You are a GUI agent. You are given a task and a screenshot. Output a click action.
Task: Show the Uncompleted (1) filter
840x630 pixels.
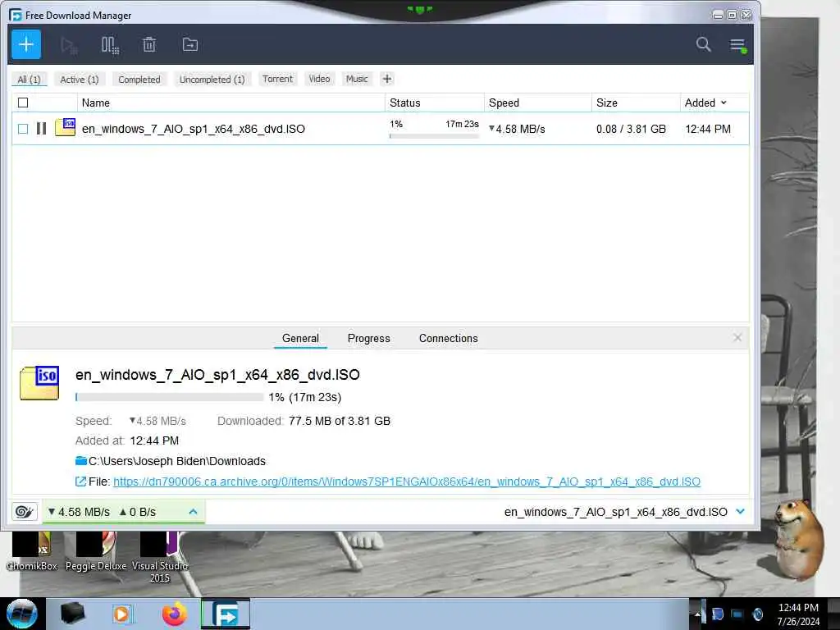click(212, 80)
